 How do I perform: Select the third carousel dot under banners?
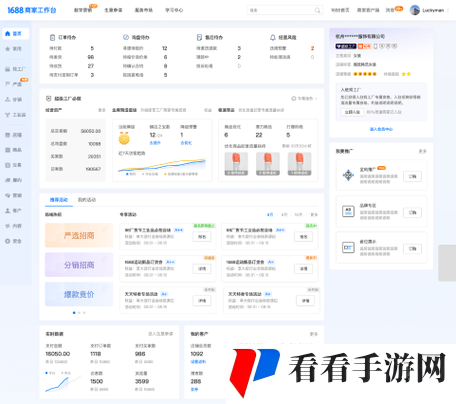(x=84, y=313)
